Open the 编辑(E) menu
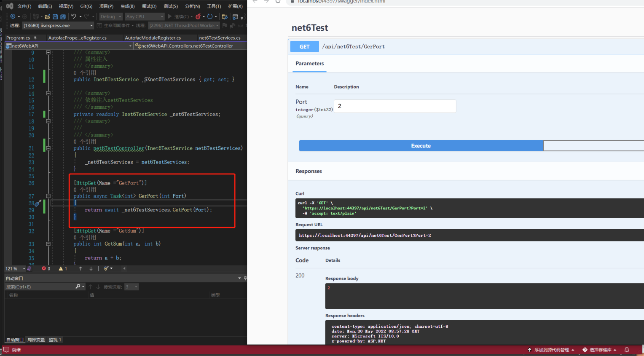644x356 pixels. 45,6
